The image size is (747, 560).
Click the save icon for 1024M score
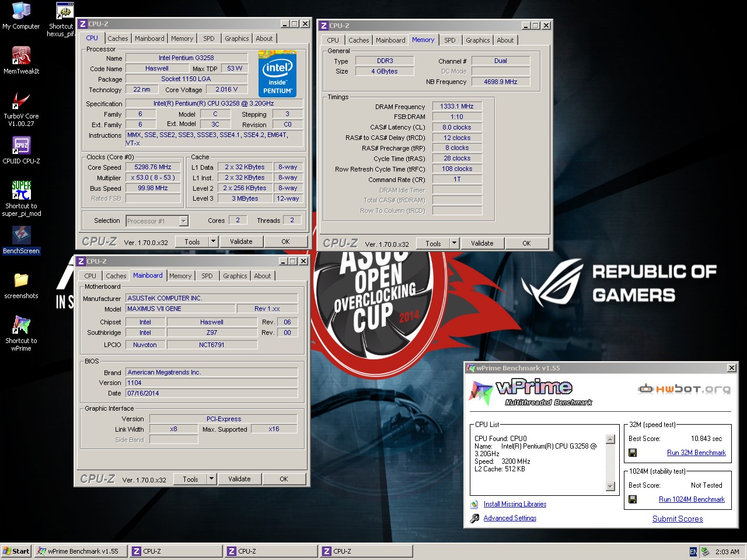click(633, 499)
